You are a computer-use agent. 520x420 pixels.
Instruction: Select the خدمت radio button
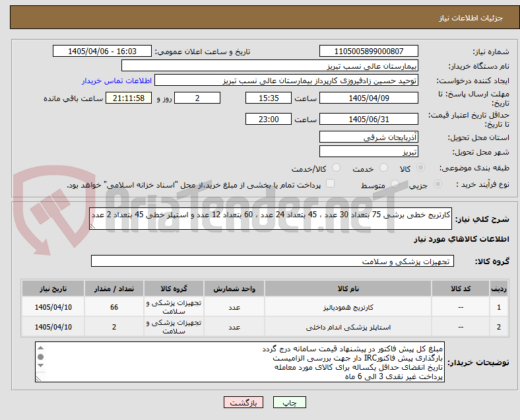coord(383,168)
